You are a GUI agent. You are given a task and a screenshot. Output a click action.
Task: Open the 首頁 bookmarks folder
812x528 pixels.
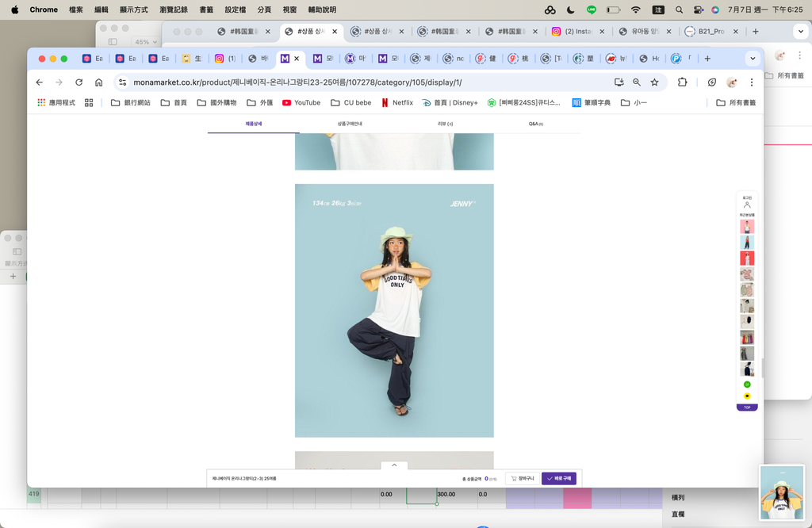[x=174, y=102]
